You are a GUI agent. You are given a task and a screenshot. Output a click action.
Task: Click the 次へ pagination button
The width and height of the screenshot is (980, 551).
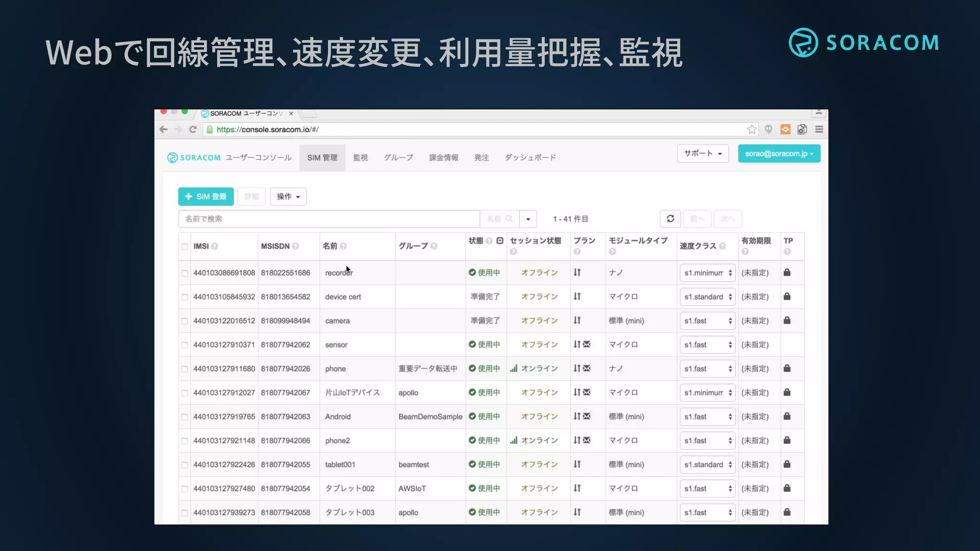[x=727, y=219]
